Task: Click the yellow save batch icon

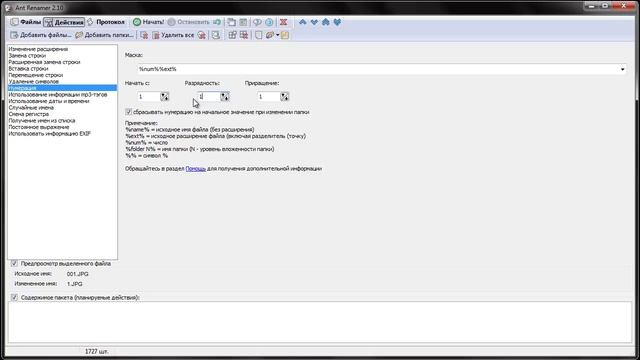Action: (x=285, y=36)
